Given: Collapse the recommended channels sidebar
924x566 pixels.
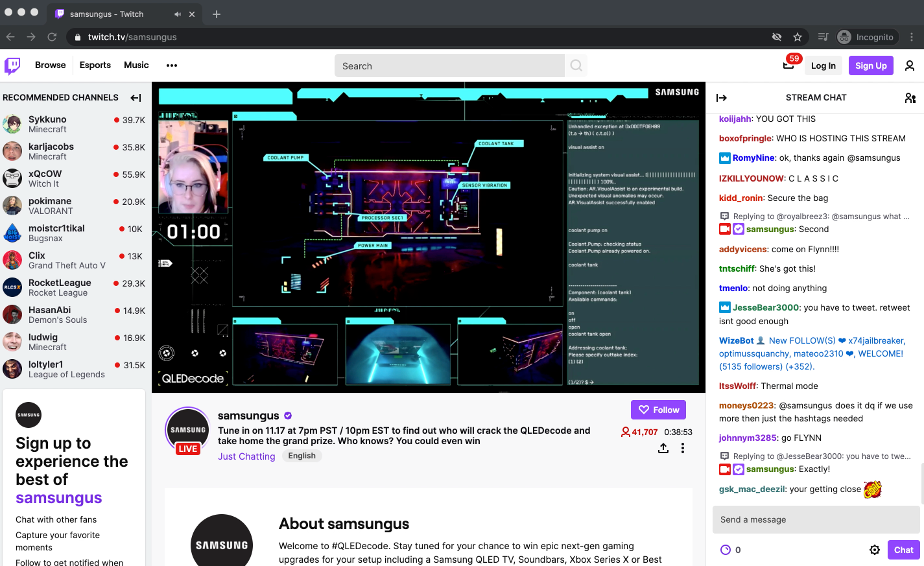Looking at the screenshot, I should click(136, 98).
